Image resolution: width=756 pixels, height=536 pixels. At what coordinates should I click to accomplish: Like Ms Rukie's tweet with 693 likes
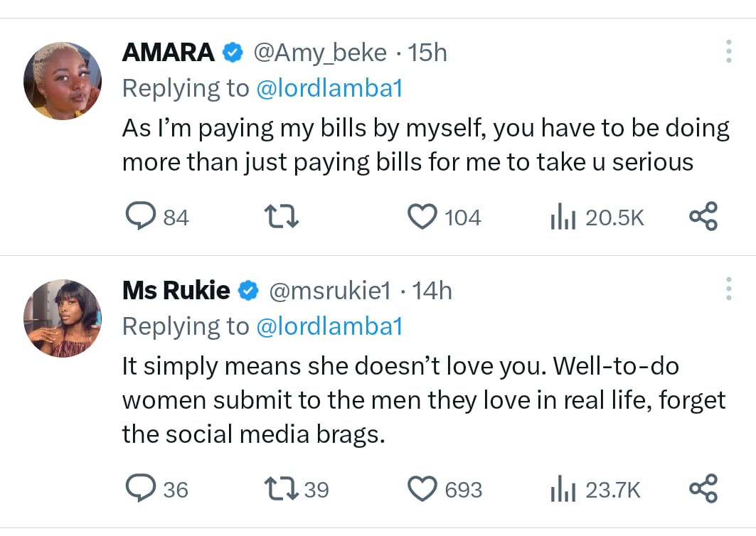coord(423,489)
